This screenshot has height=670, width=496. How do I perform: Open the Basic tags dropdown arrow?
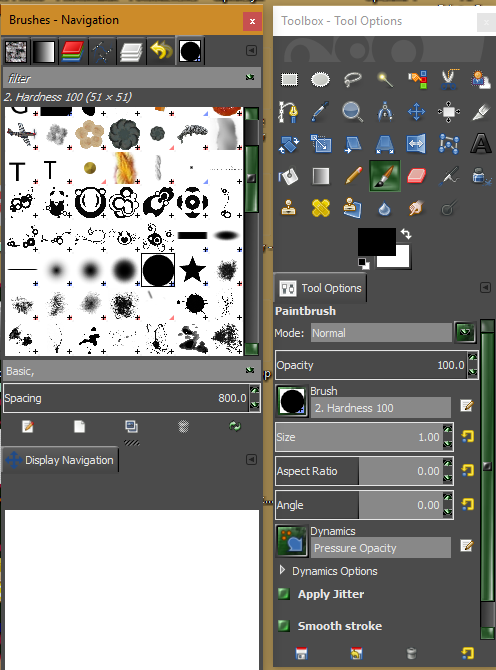pyautogui.click(x=250, y=370)
